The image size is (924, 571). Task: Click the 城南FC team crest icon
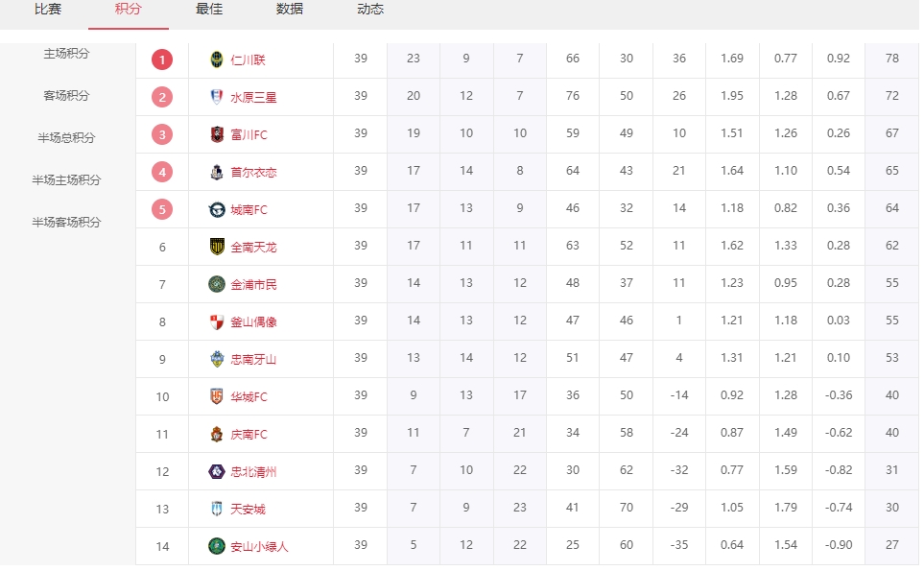pyautogui.click(x=217, y=209)
